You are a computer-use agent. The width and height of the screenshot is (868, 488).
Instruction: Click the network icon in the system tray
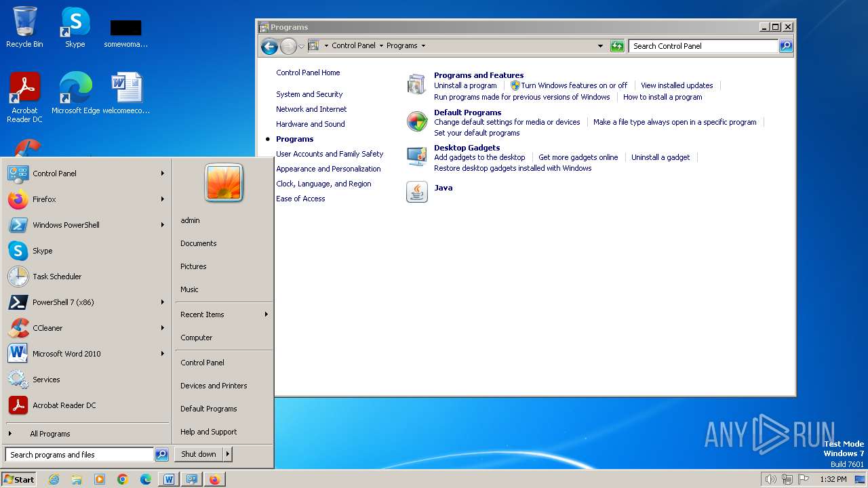coord(787,479)
